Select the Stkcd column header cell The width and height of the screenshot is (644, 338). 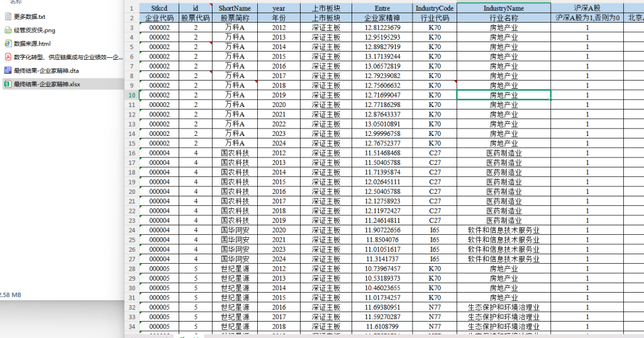(x=159, y=8)
